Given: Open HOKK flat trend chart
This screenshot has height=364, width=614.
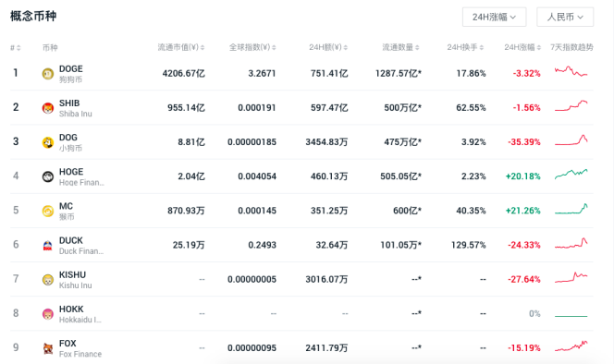Looking at the screenshot, I should click(571, 315).
